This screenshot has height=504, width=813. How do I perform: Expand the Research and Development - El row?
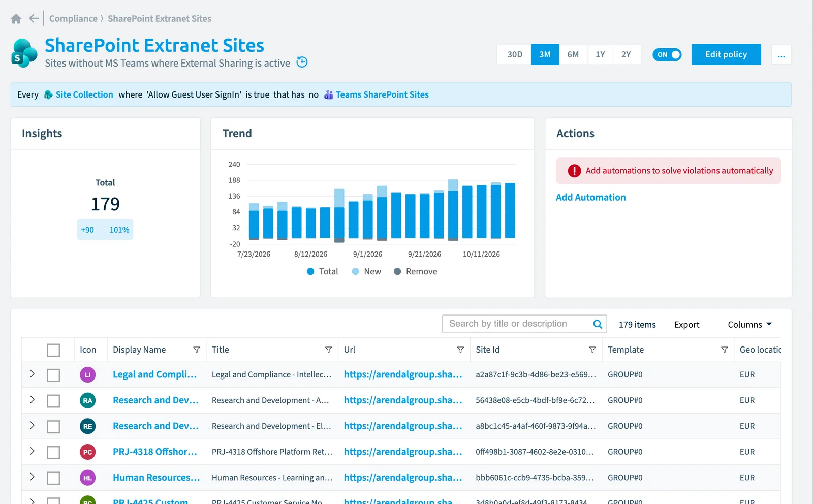click(32, 425)
